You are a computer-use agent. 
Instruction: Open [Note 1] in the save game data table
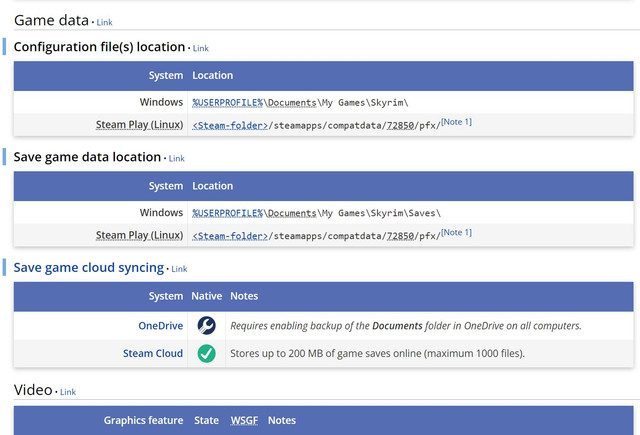pos(456,233)
